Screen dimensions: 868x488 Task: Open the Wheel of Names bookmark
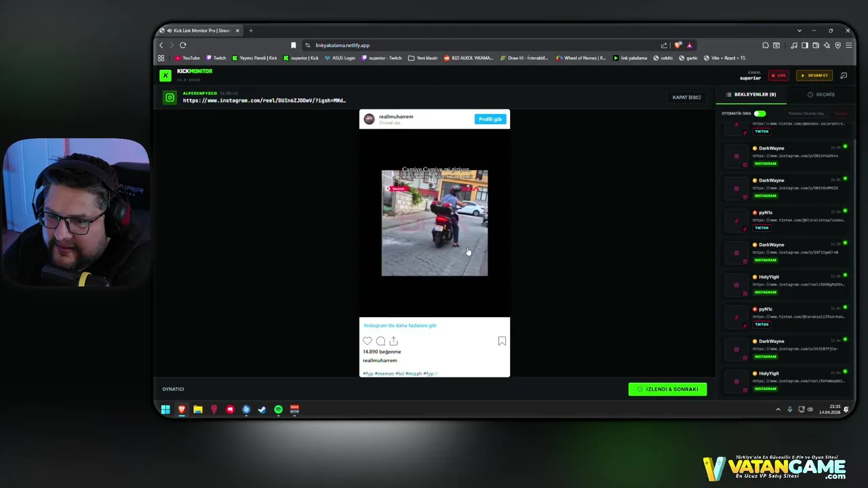click(580, 58)
